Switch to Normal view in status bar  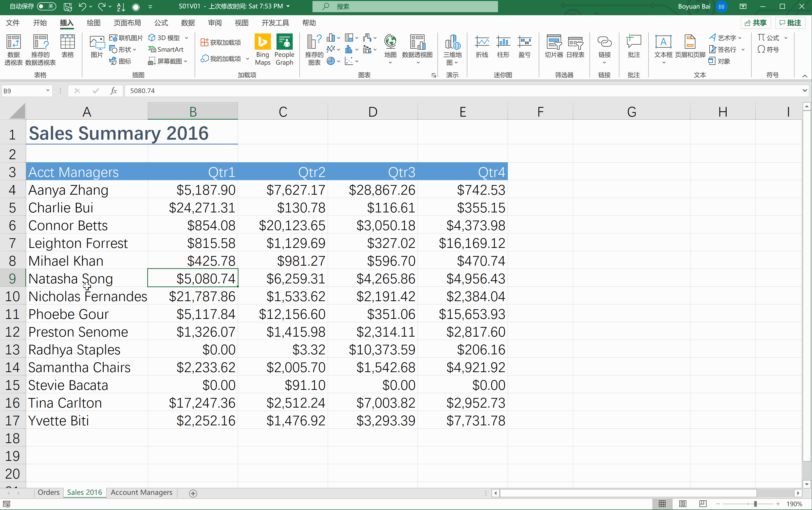coord(662,504)
